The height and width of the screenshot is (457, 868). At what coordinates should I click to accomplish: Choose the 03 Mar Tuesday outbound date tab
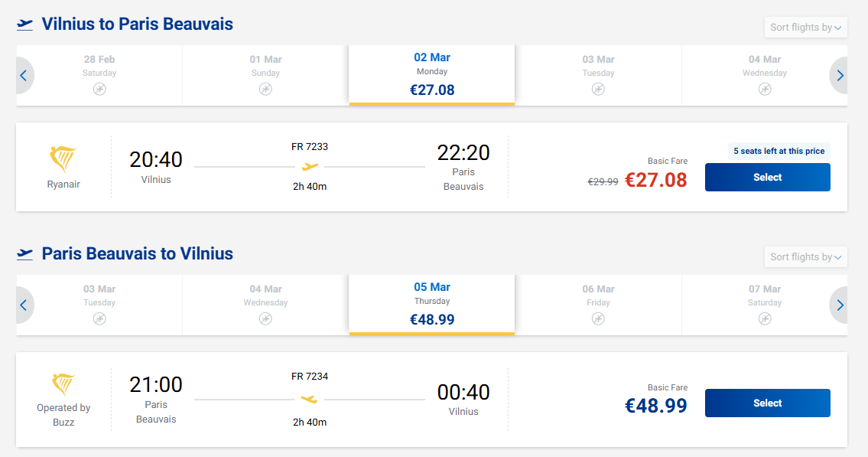(598, 75)
